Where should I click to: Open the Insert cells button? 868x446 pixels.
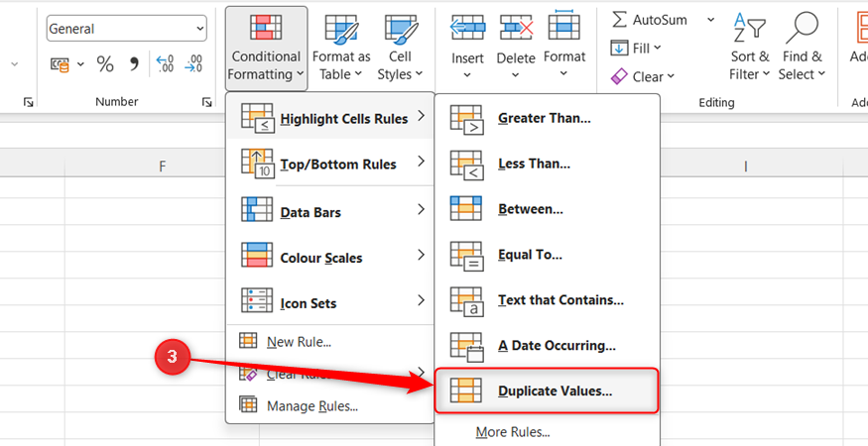[467, 28]
